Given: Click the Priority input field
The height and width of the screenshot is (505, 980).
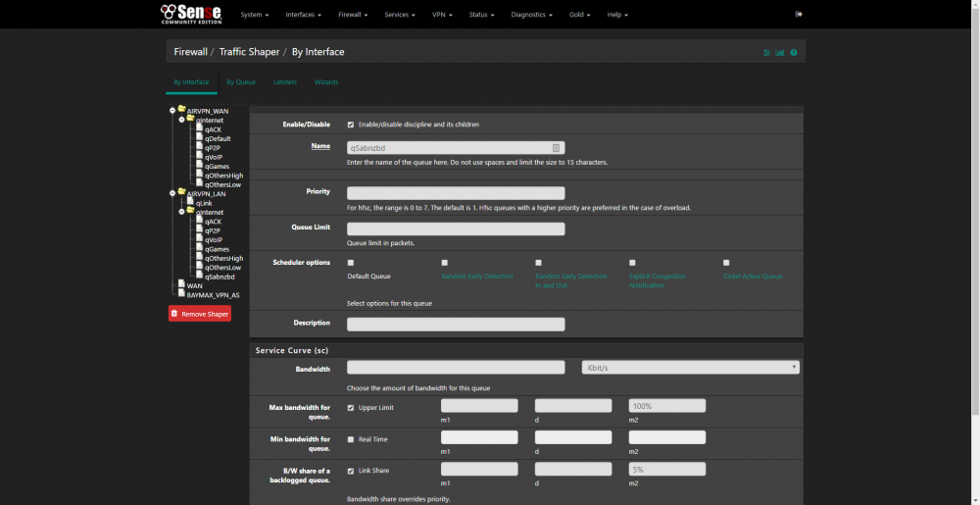Looking at the screenshot, I should 456,193.
